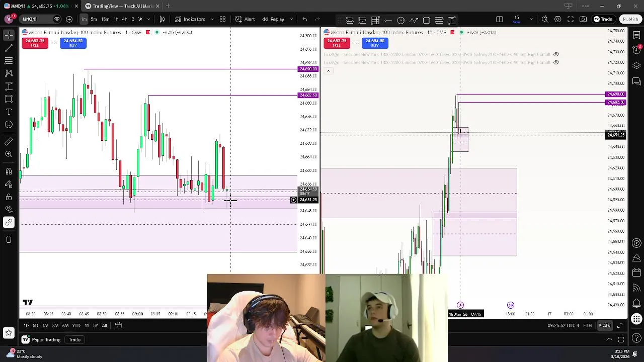Toggle the B-ADJ adjustment setting
Viewport: 644px width, 362px height.
pyautogui.click(x=605, y=326)
